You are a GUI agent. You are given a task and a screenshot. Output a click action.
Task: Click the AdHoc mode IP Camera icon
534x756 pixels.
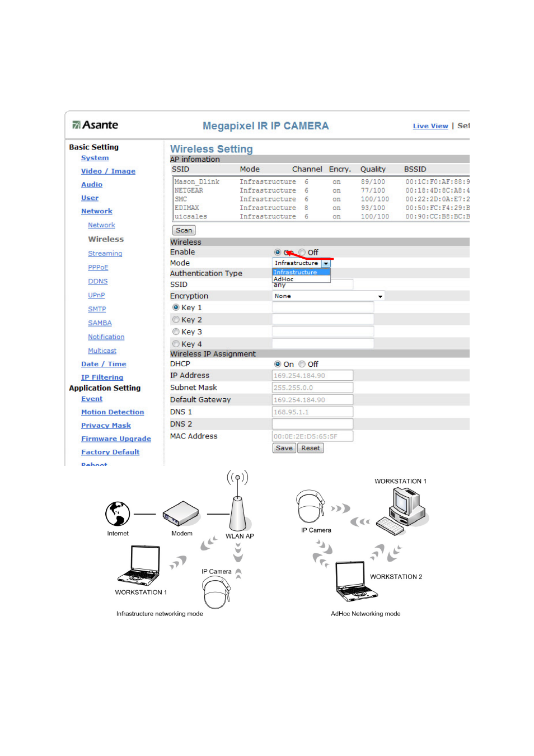(311, 506)
